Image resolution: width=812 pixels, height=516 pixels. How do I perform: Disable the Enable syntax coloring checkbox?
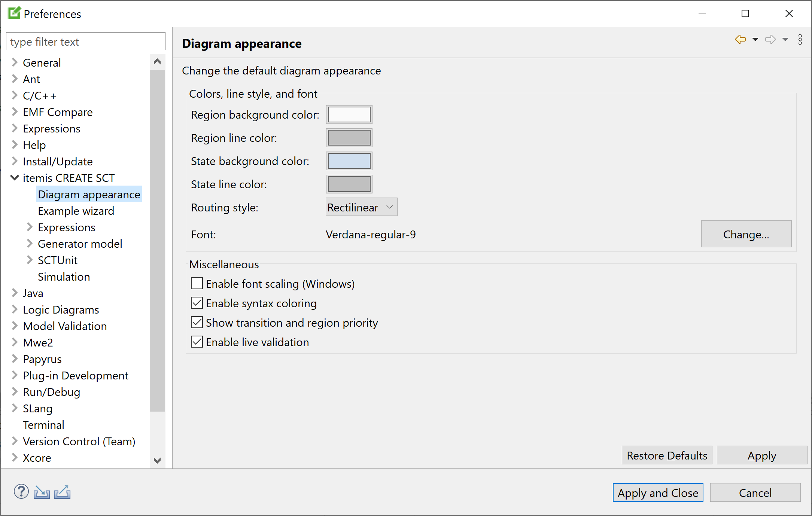[197, 303]
